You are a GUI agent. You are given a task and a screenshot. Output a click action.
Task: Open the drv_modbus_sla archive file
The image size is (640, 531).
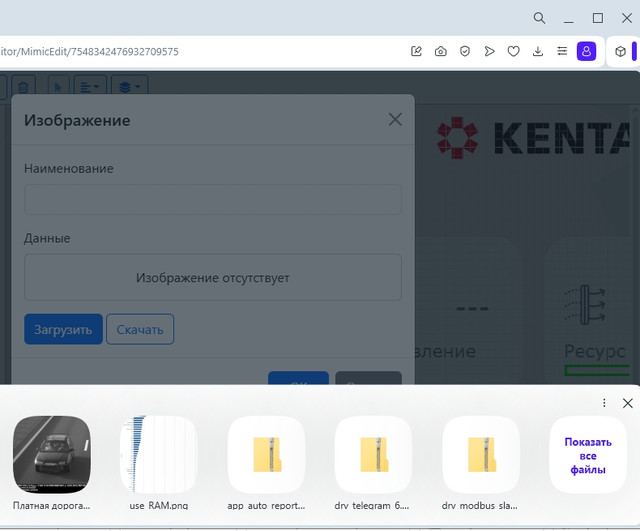tap(481, 454)
